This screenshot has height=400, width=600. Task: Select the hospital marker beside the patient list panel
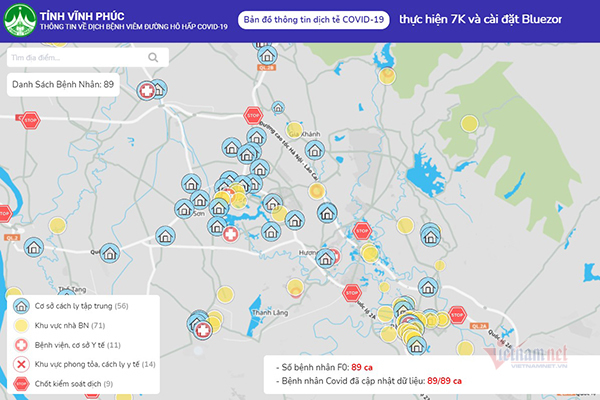[x=149, y=92]
